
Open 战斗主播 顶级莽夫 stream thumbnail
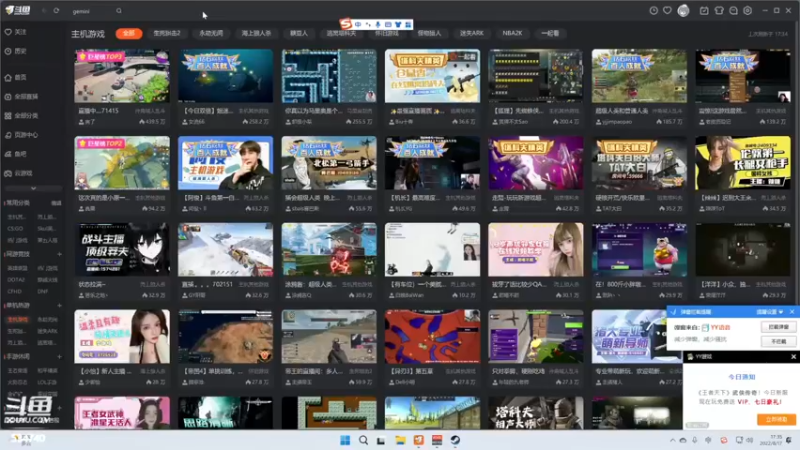(121, 249)
